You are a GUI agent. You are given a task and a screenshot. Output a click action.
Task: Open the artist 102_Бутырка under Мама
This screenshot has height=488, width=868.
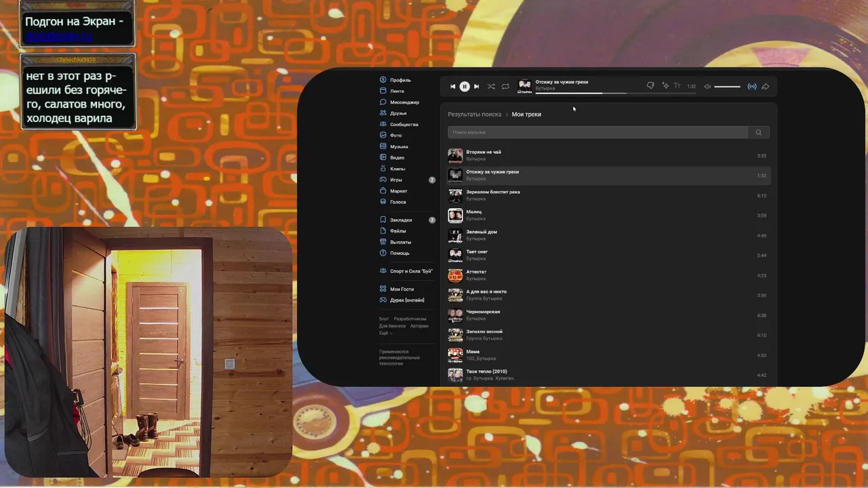[481, 359]
